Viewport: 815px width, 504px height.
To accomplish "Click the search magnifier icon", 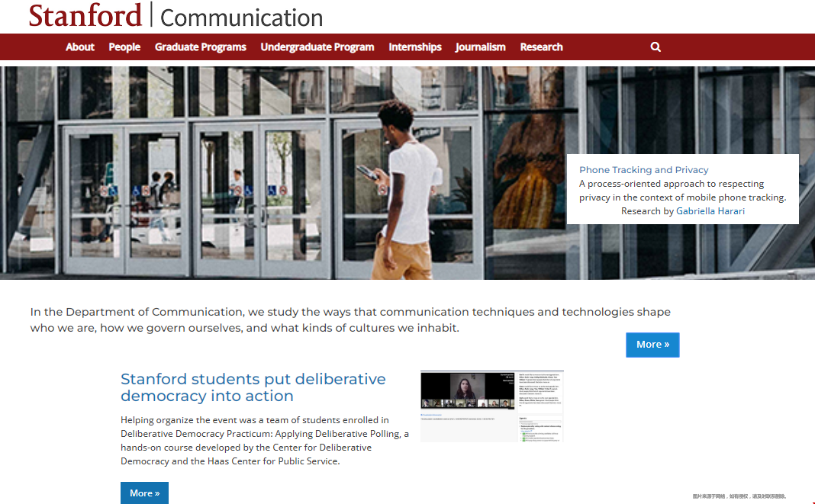I will point(656,47).
